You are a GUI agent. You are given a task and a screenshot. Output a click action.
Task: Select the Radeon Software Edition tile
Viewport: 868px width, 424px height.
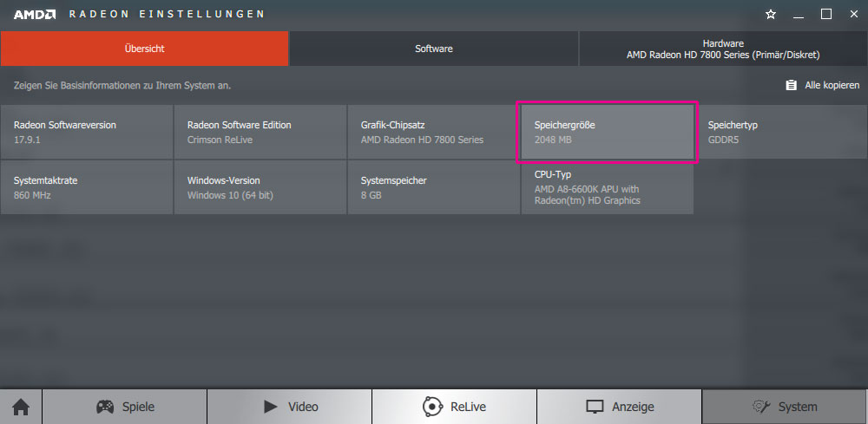[x=260, y=132]
